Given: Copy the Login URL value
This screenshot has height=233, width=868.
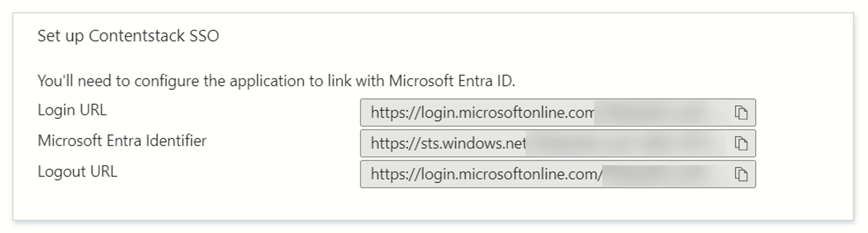Looking at the screenshot, I should 741,112.
